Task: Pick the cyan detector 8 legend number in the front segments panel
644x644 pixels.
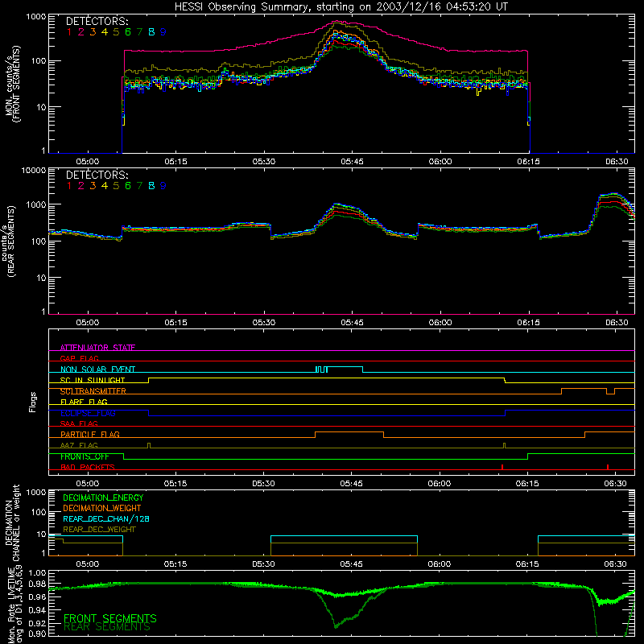Action: (151, 31)
